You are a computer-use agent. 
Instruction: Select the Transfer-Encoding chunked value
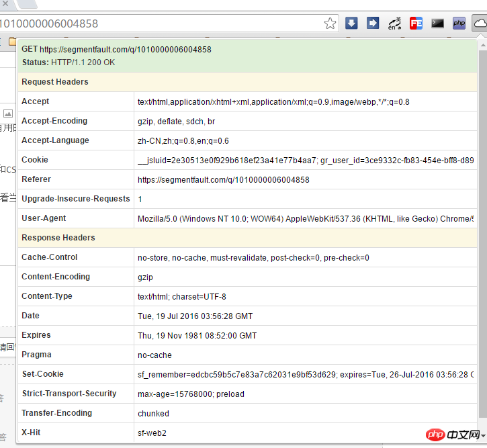[153, 414]
